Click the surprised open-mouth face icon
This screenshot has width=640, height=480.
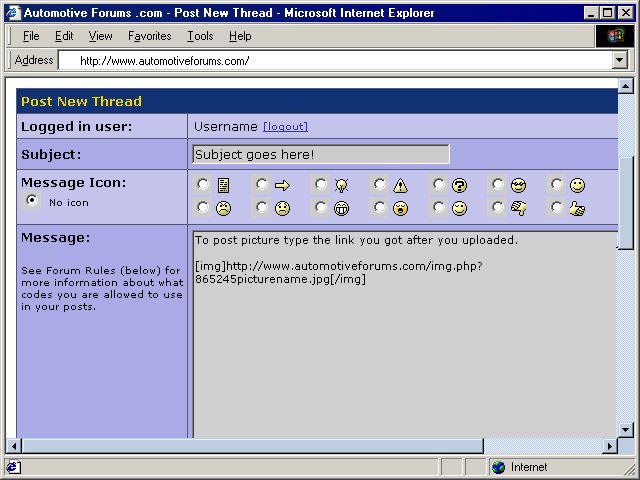400,209
